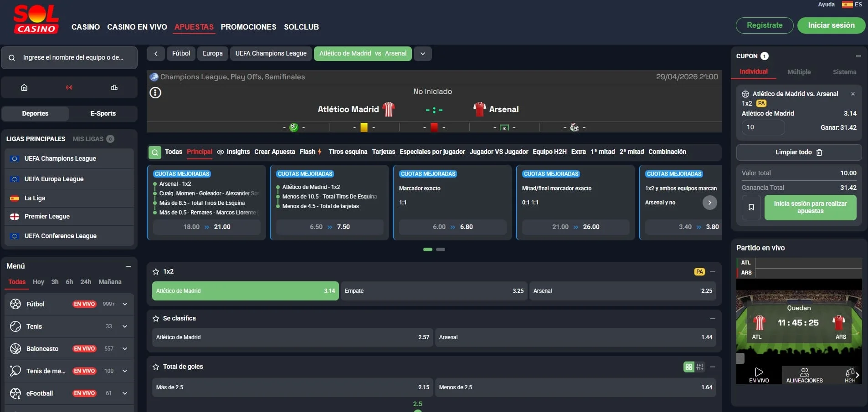Click the search magnifier in team search box
This screenshot has width=868, height=412.
pyautogui.click(x=12, y=58)
